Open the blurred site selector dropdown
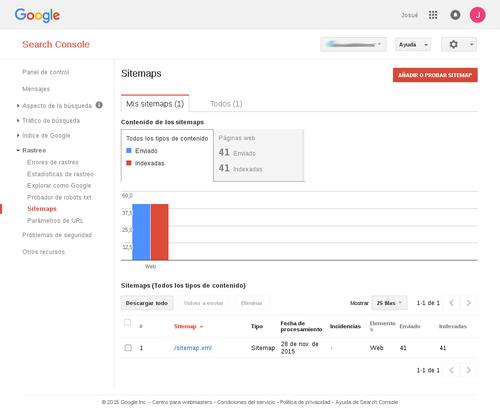Screen dimensions: 500x408 (353, 44)
